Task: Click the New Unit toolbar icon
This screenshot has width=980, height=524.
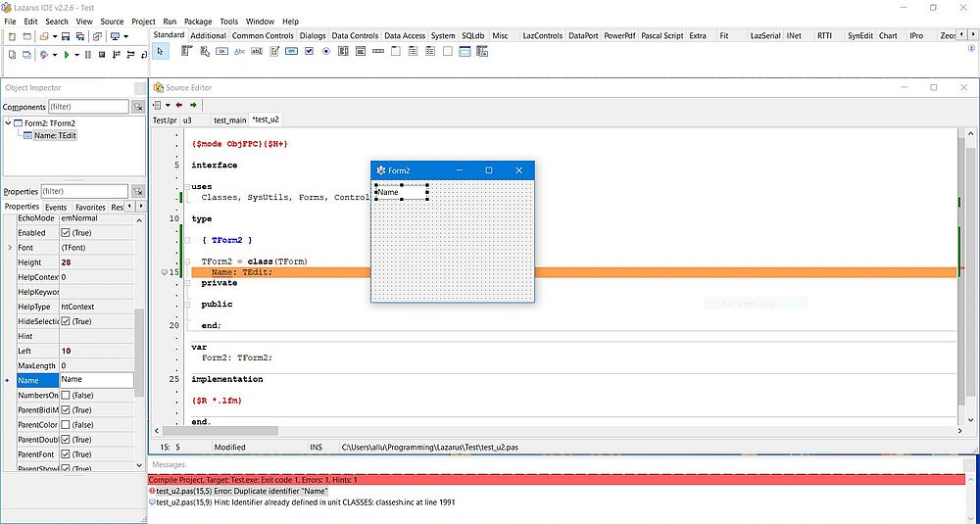Action: [11, 36]
